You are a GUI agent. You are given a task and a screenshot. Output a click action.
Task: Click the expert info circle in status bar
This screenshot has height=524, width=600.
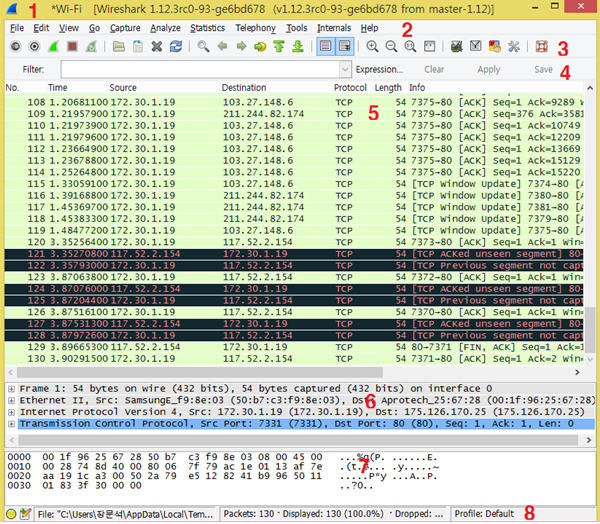coord(11,514)
